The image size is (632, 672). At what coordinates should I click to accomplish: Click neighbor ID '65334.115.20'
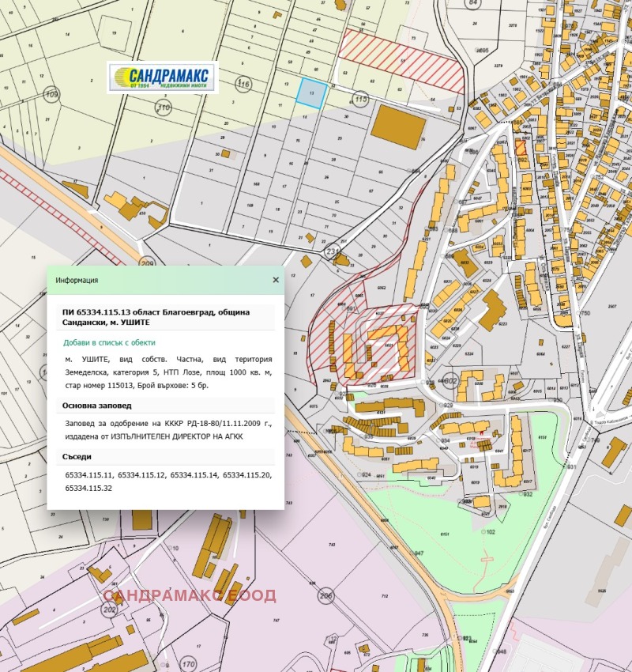[x=247, y=475]
